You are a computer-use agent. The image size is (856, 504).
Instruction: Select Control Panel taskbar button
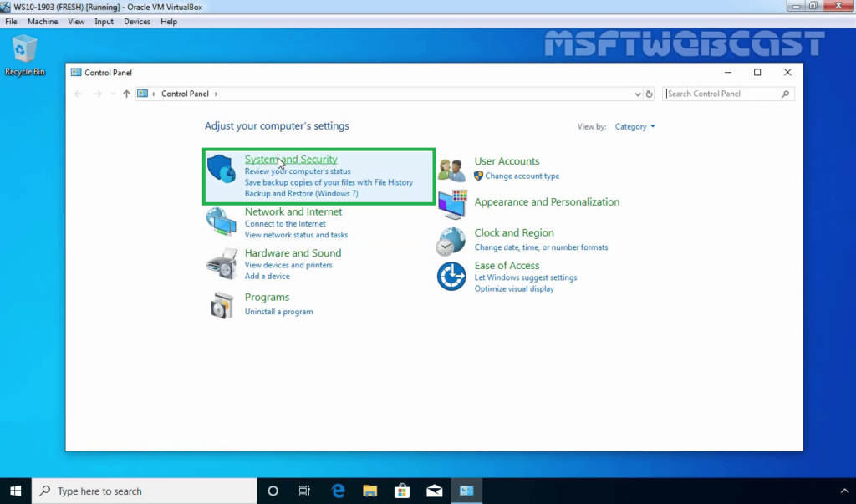[466, 491]
